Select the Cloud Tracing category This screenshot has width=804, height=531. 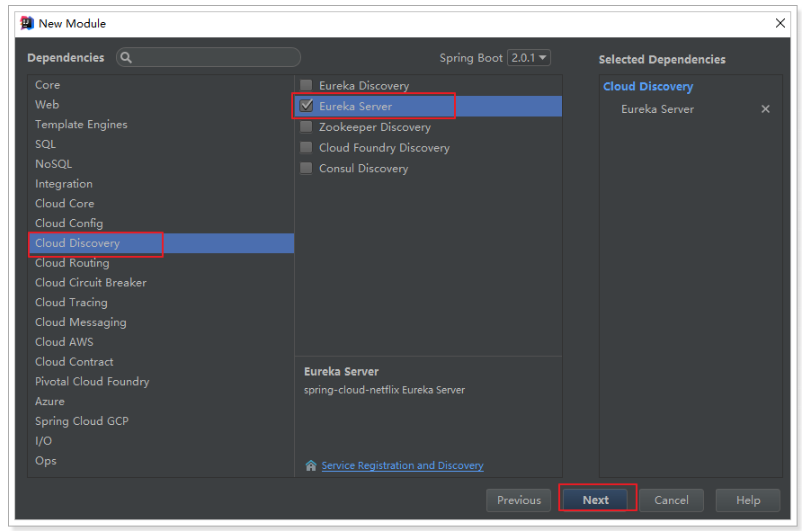(161, 302)
